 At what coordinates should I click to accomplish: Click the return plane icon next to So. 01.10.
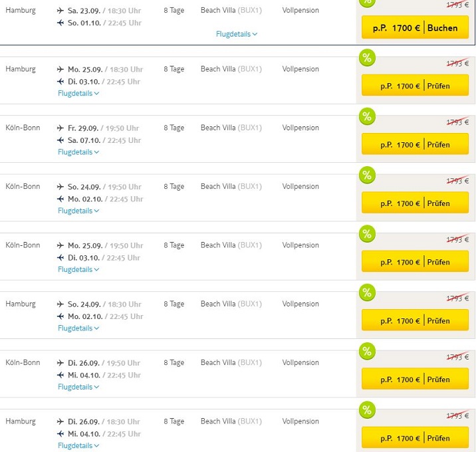coord(61,23)
